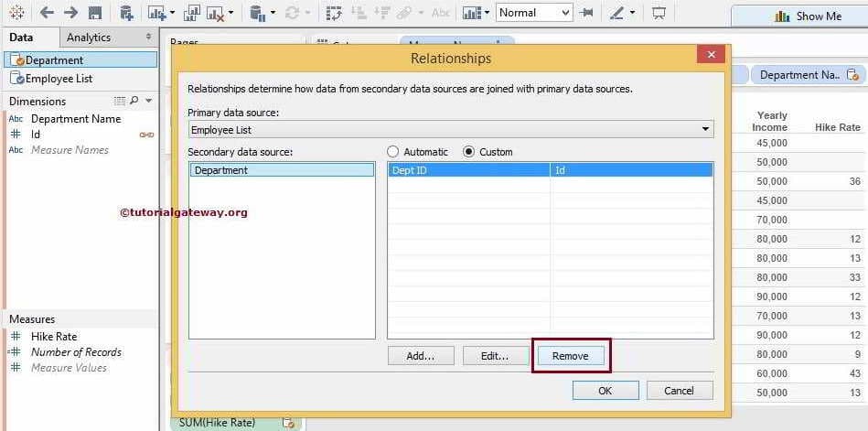Image resolution: width=868 pixels, height=431 pixels.
Task: Select Department Name dimension
Action: [76, 119]
